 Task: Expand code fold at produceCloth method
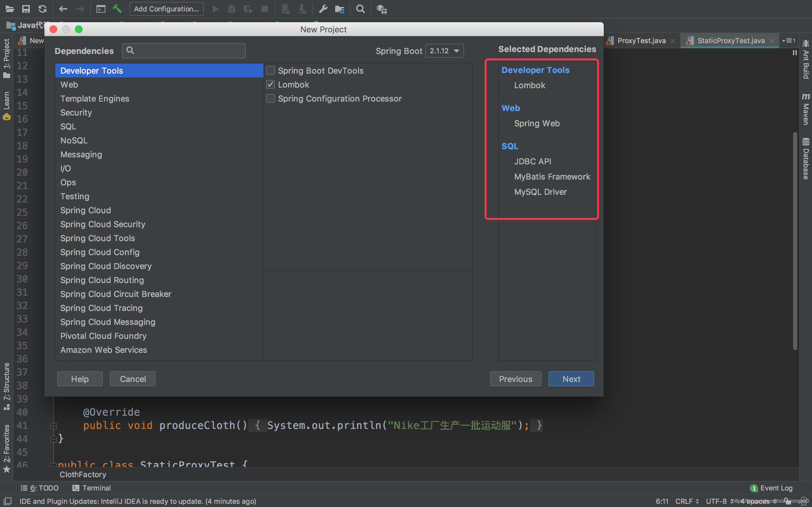54,425
